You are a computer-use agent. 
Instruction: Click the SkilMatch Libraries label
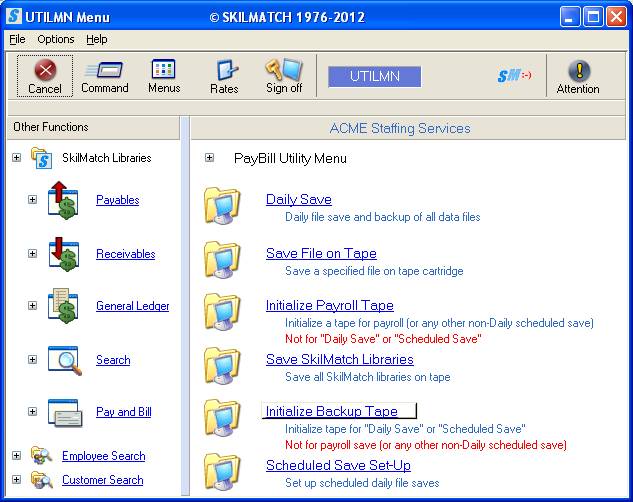[107, 158]
